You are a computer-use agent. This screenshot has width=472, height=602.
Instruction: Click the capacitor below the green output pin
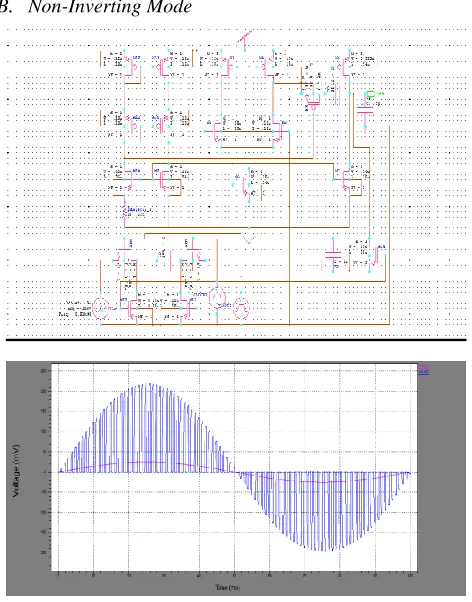point(365,110)
